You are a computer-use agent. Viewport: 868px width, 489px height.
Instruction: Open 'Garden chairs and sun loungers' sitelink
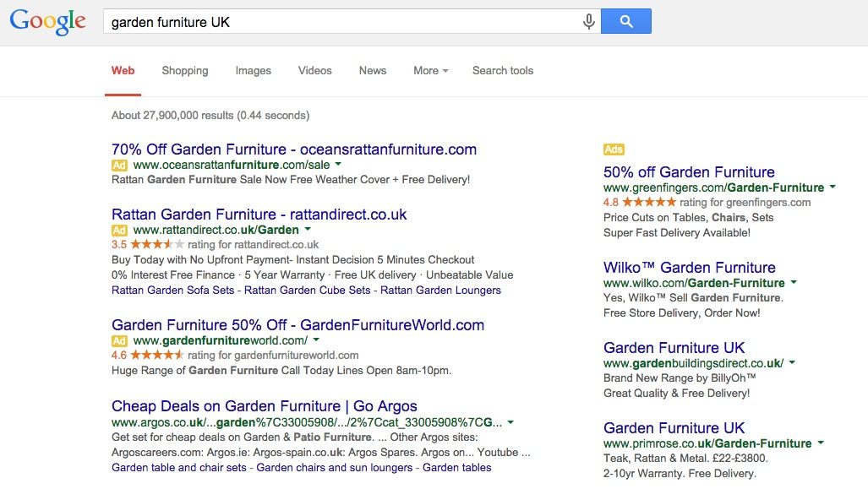pyautogui.click(x=335, y=468)
